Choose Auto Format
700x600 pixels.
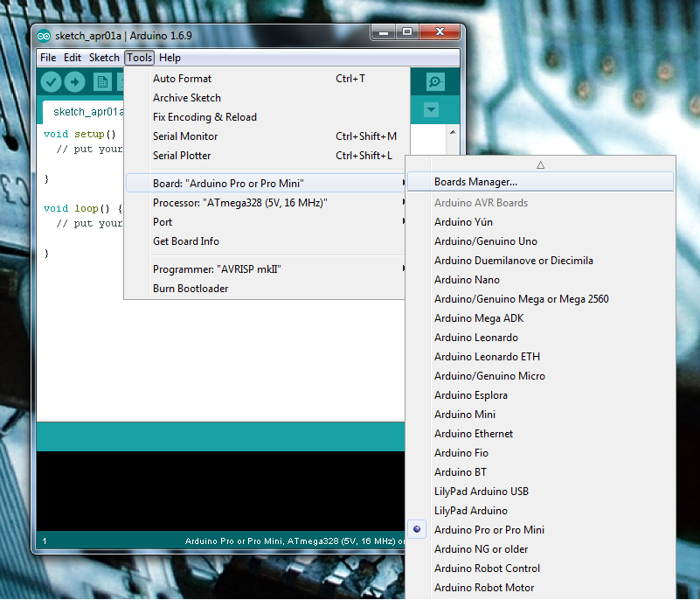(267, 79)
